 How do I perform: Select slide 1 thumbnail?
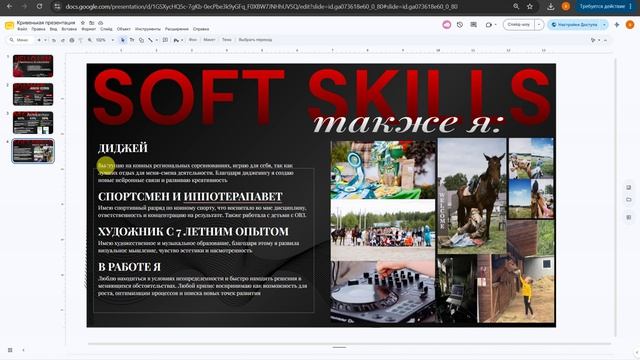pyautogui.click(x=33, y=66)
